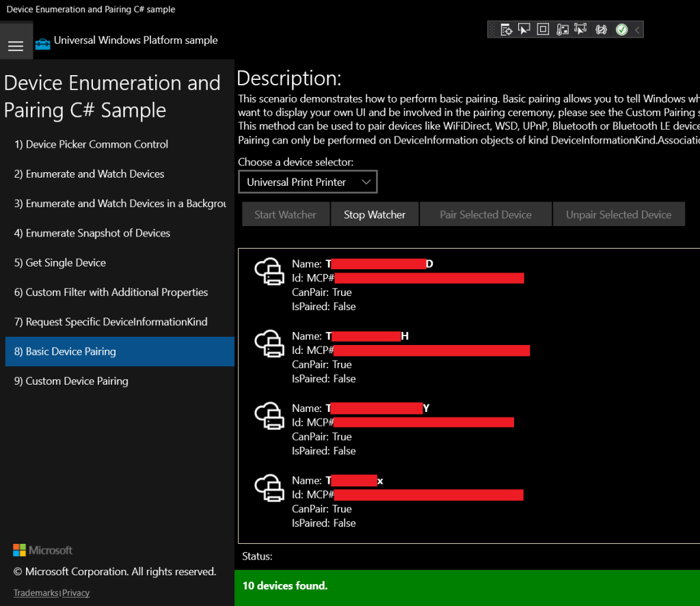Screen dimensions: 700x606
Task: Click the first cloud printer icon
Action: pyautogui.click(x=269, y=271)
